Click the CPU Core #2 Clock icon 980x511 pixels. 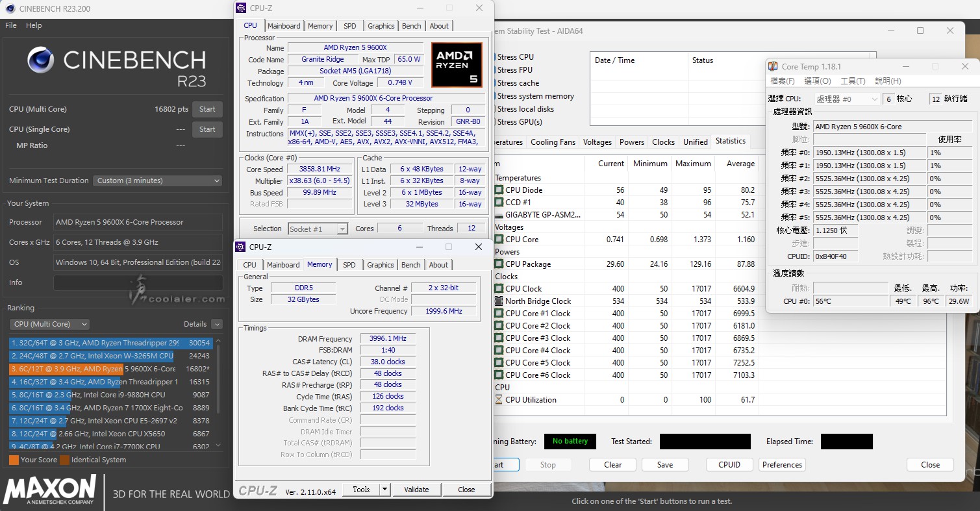pyautogui.click(x=499, y=326)
